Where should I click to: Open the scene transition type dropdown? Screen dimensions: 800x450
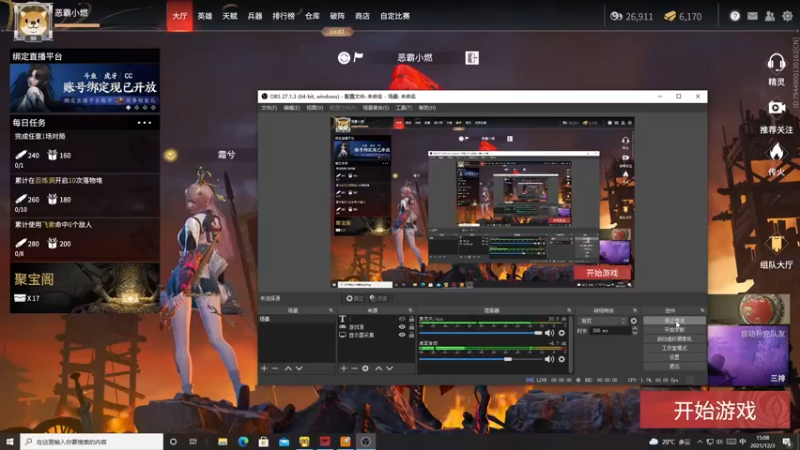click(603, 321)
